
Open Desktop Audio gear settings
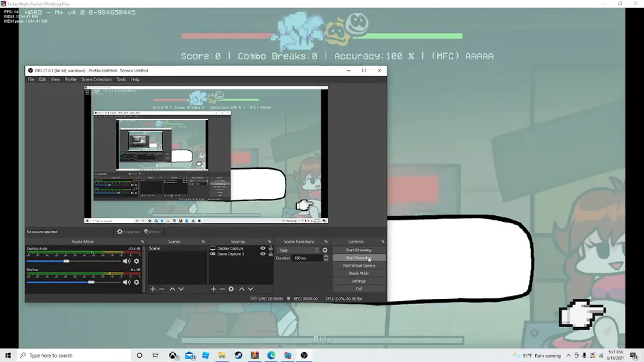click(x=137, y=261)
